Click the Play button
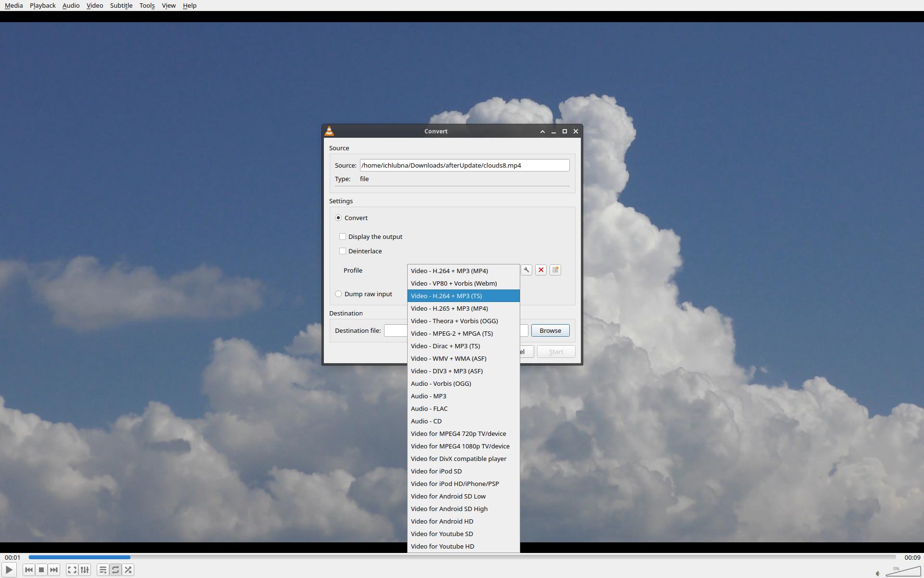 click(9, 570)
